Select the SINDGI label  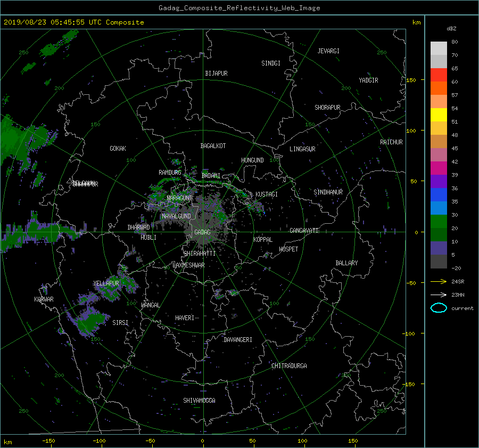pos(271,63)
